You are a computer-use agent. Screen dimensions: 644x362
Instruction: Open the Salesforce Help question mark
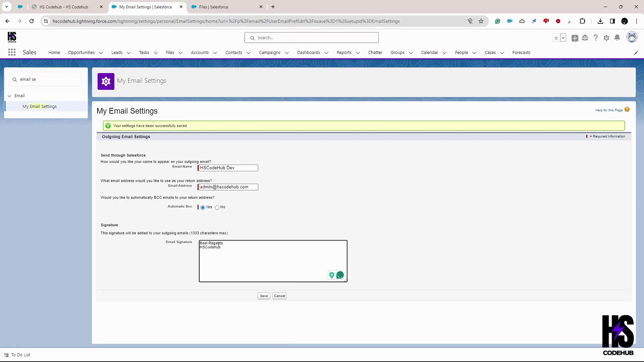pos(596,38)
